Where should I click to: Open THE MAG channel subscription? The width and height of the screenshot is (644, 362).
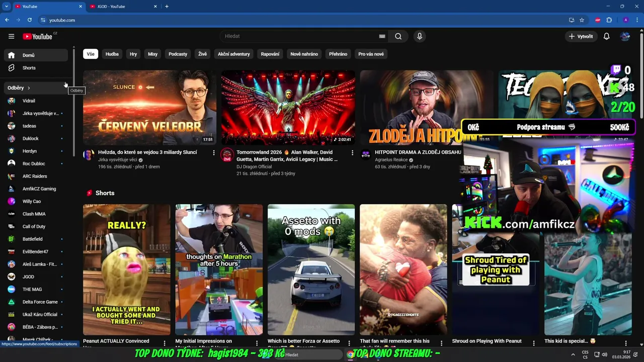click(x=35, y=289)
